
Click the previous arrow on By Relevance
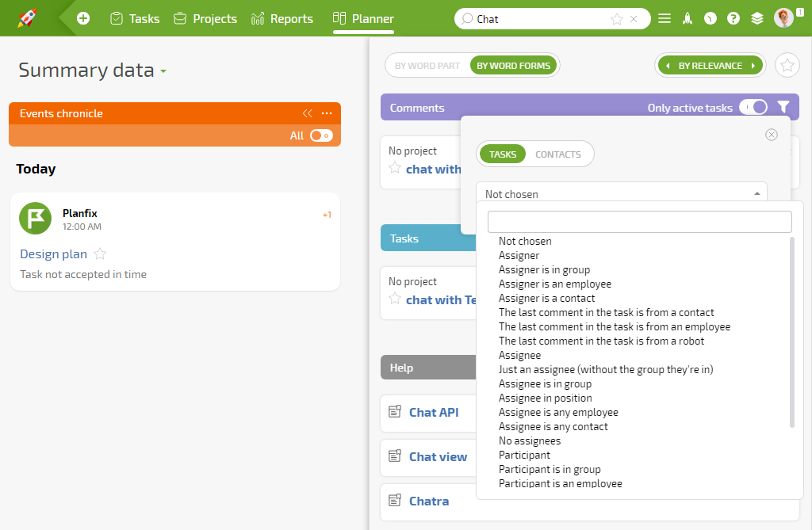668,66
